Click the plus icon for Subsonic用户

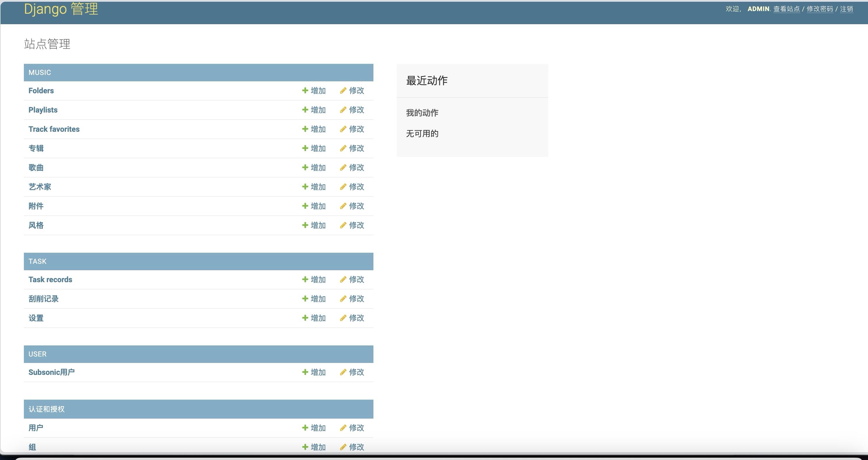pos(305,372)
